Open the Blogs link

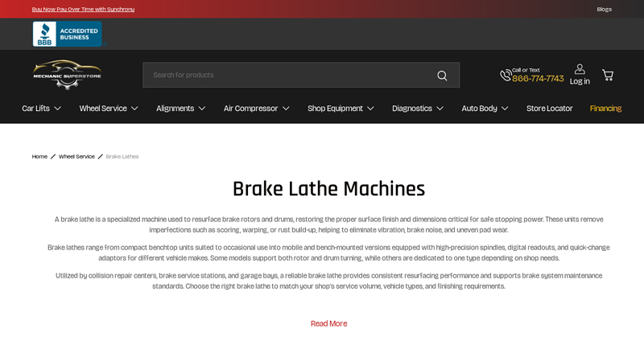(605, 9)
